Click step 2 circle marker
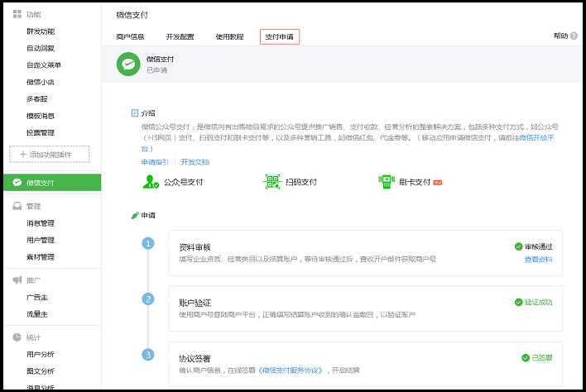The height and width of the screenshot is (392, 586). (x=148, y=299)
